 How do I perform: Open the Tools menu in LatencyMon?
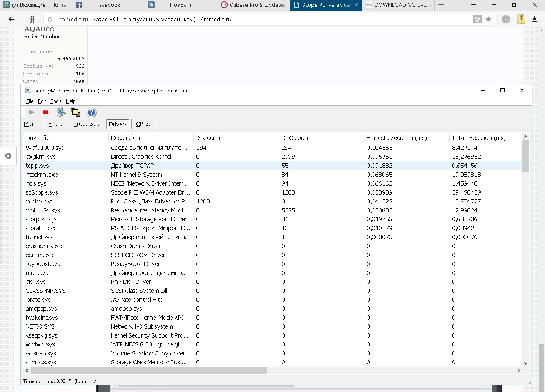pyautogui.click(x=56, y=101)
